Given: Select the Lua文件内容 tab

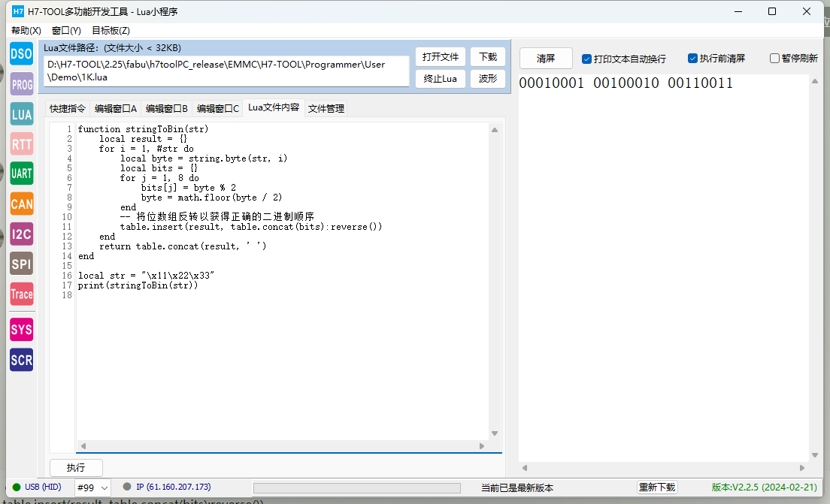Looking at the screenshot, I should pyautogui.click(x=273, y=107).
